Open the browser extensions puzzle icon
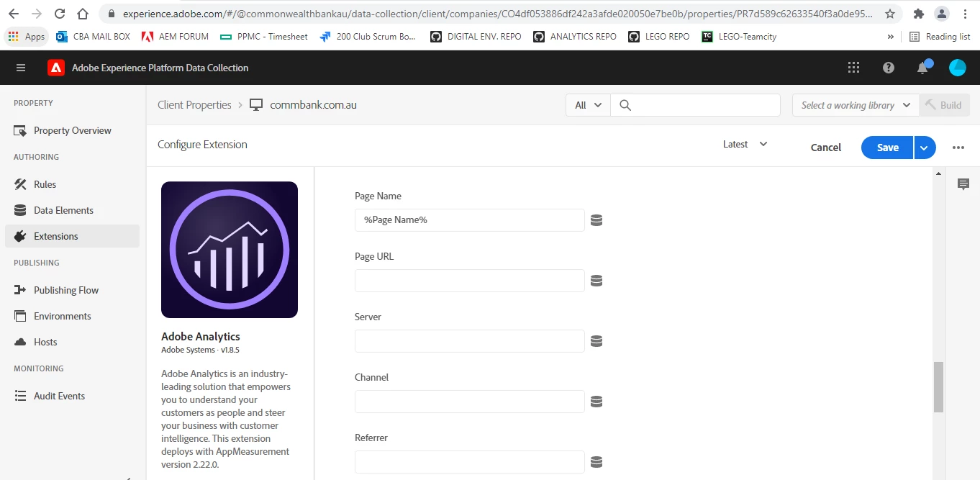 (x=919, y=14)
